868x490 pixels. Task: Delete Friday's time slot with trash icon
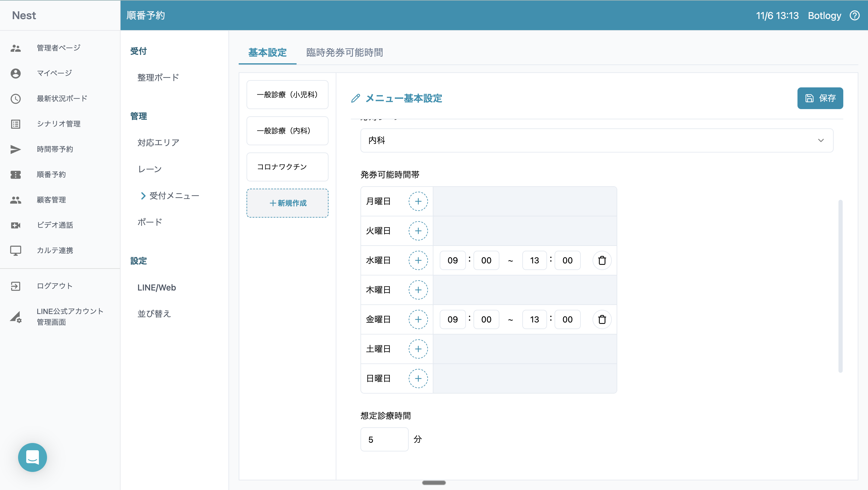[x=602, y=319]
